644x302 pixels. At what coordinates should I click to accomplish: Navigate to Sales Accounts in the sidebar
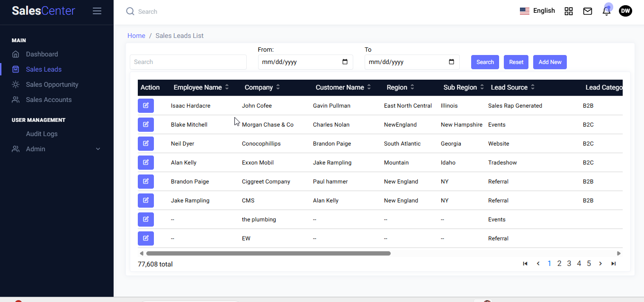click(49, 100)
